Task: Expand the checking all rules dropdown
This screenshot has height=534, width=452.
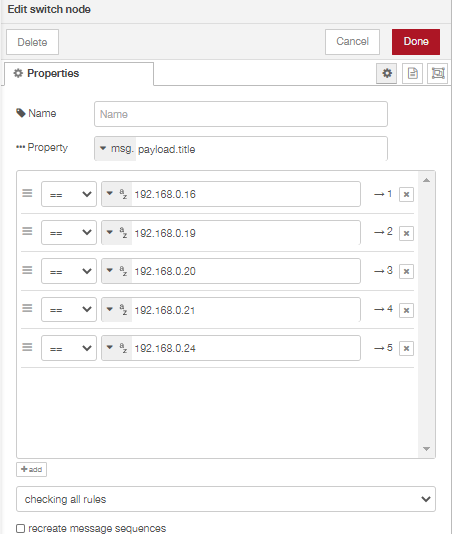Action: 226,499
